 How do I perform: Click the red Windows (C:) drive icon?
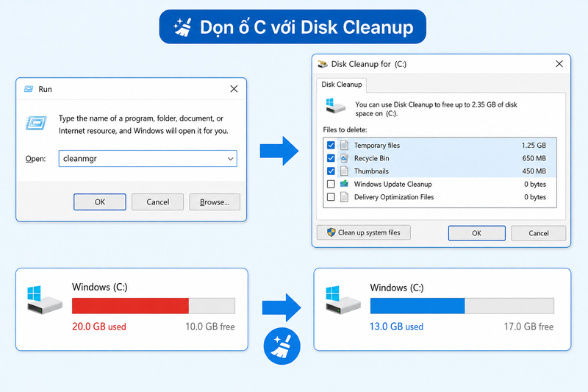click(44, 299)
